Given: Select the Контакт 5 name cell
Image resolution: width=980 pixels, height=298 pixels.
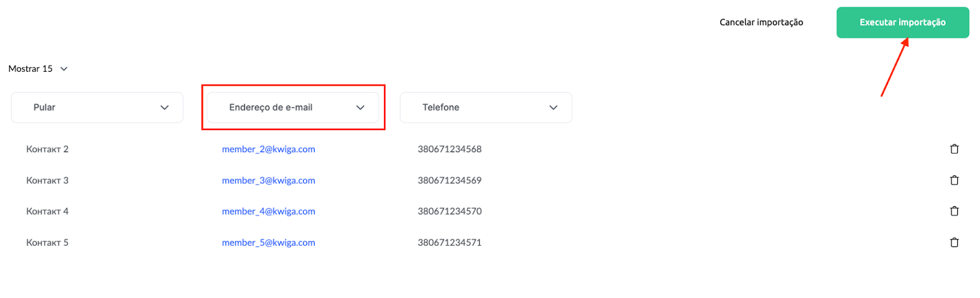Looking at the screenshot, I should pos(47,242).
